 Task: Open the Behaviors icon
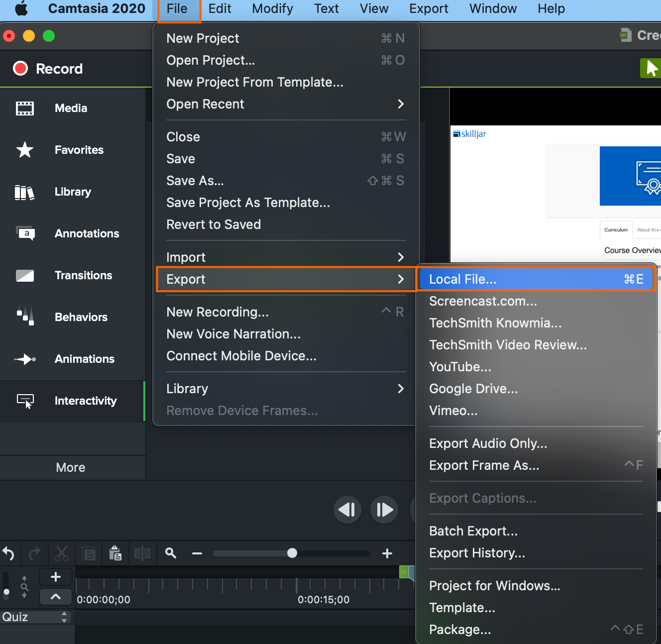pos(25,316)
